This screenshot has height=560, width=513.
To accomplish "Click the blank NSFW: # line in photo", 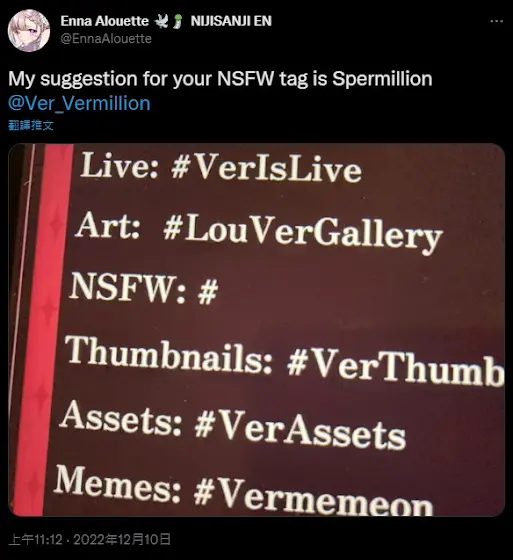I will (x=144, y=289).
